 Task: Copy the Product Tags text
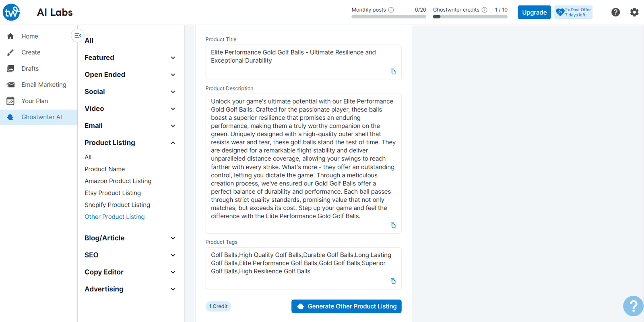point(393,281)
